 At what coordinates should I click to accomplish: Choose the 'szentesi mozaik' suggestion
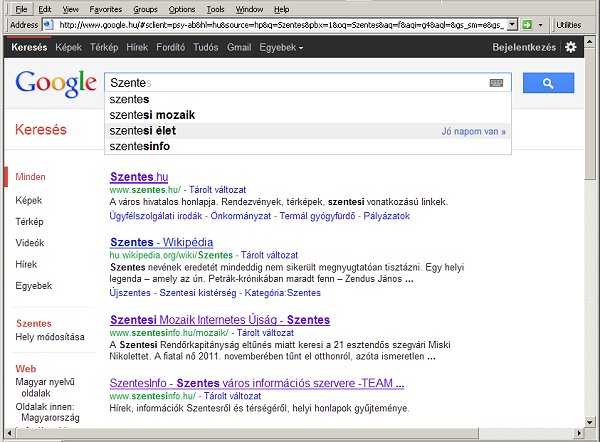(x=308, y=115)
